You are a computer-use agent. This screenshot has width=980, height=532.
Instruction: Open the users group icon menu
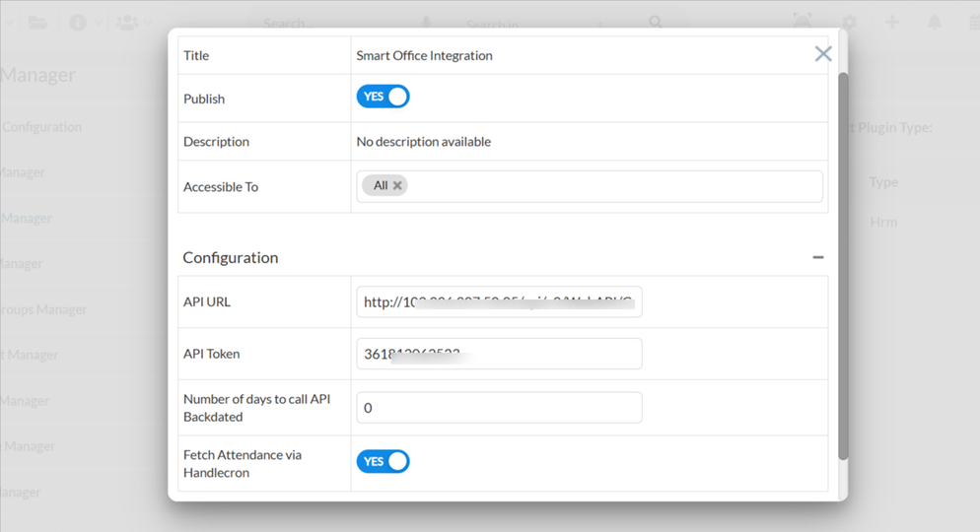127,23
